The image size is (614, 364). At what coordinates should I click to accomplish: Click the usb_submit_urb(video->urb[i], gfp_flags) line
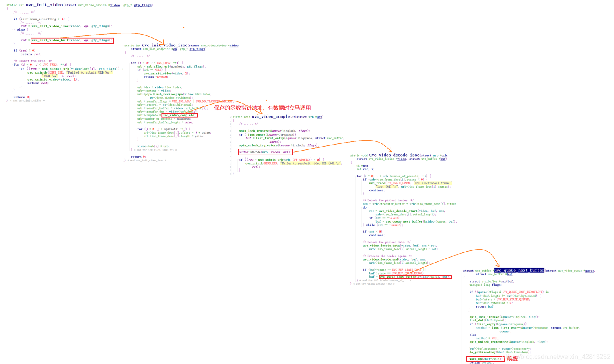pyautogui.click(x=72, y=69)
